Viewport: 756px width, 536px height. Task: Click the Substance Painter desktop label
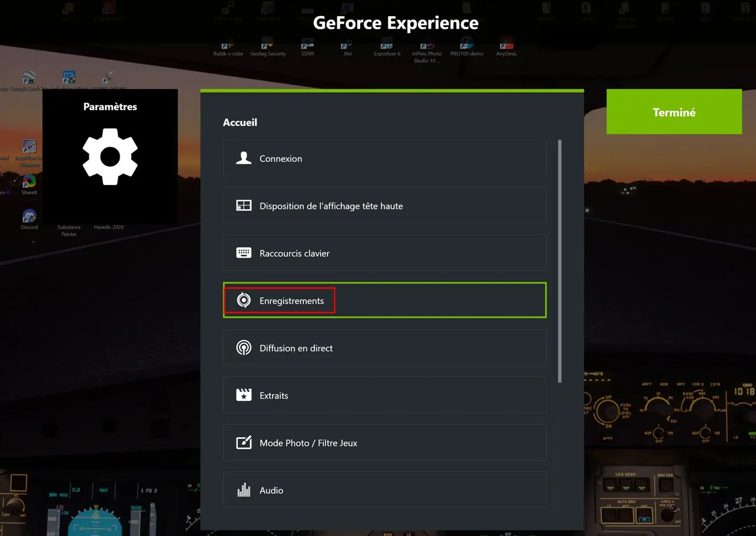(x=69, y=231)
